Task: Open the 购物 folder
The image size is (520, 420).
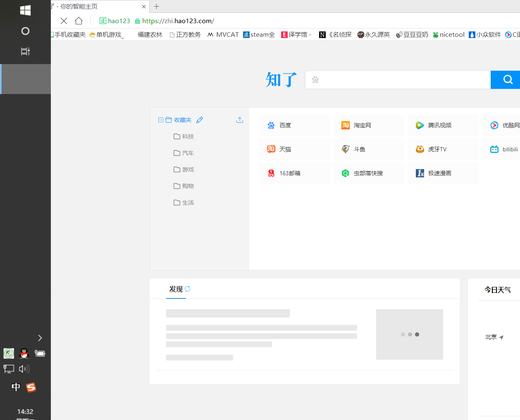Action: pos(184,186)
